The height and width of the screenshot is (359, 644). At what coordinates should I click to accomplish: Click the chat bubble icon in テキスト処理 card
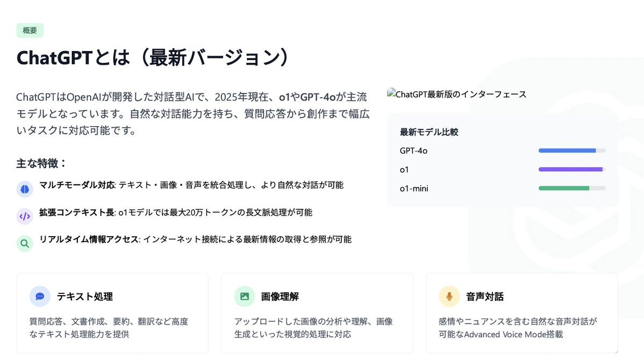point(40,296)
